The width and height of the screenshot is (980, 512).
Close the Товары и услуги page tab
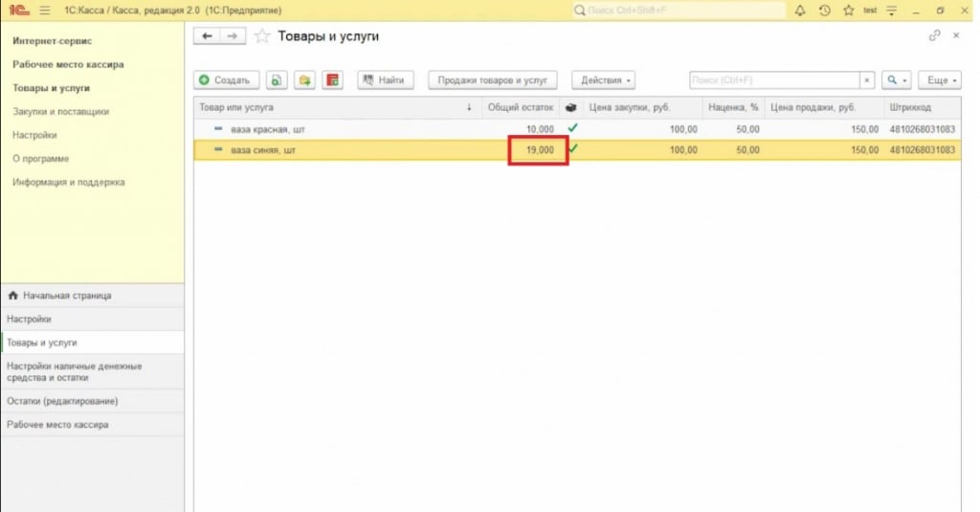tap(956, 35)
